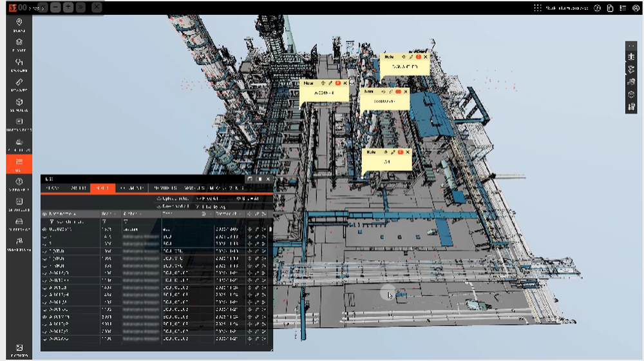Close the list panel with its X button
The image size is (644, 361).
(x=268, y=179)
